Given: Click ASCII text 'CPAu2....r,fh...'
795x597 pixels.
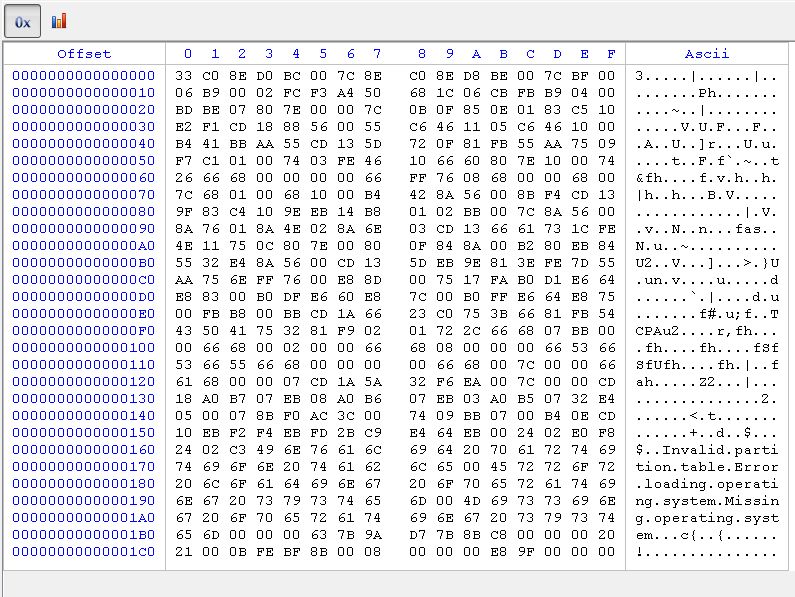Looking at the screenshot, I should pyautogui.click(x=706, y=330).
